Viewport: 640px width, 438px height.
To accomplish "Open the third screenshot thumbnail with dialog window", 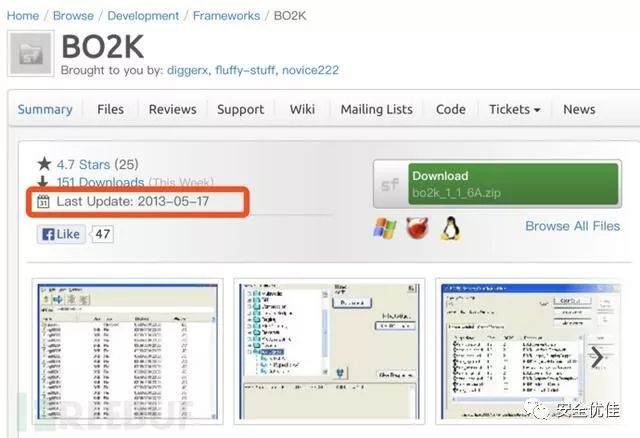I will [x=529, y=351].
